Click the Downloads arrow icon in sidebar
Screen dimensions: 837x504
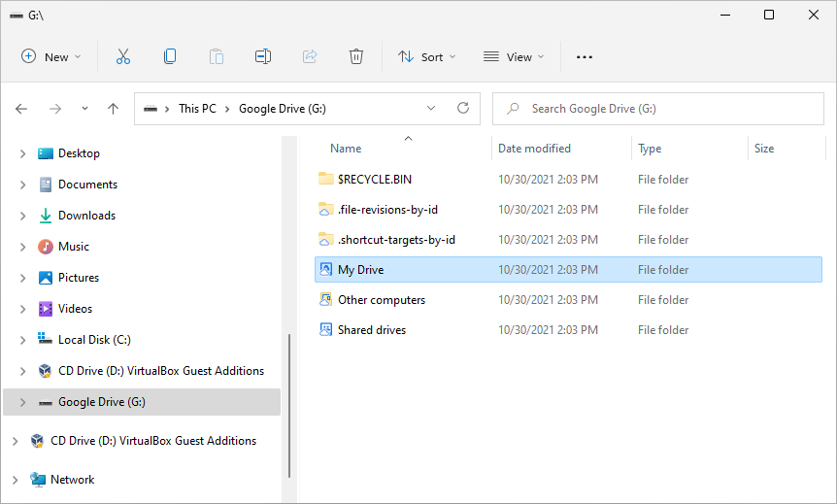46,216
